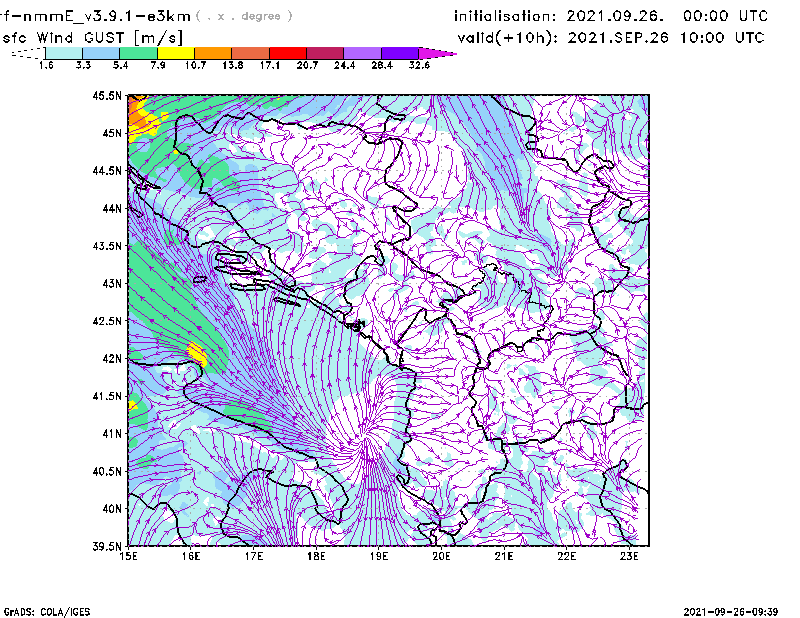Click the legend value 28.4
800x618 pixels.
pos(382,65)
